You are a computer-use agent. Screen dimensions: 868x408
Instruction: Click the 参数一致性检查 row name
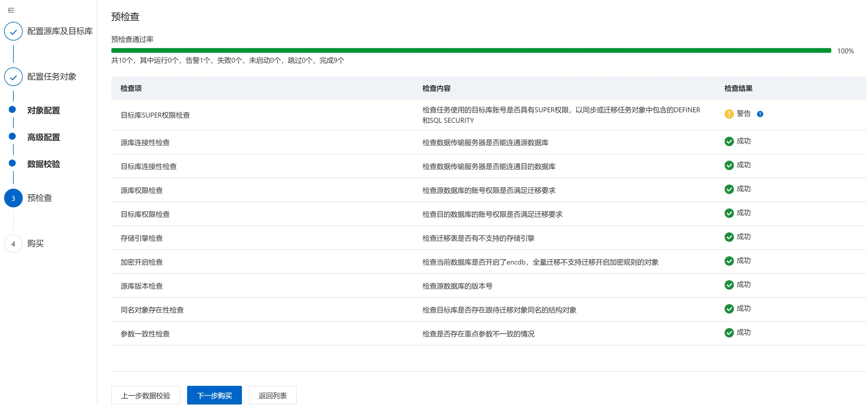pos(145,334)
